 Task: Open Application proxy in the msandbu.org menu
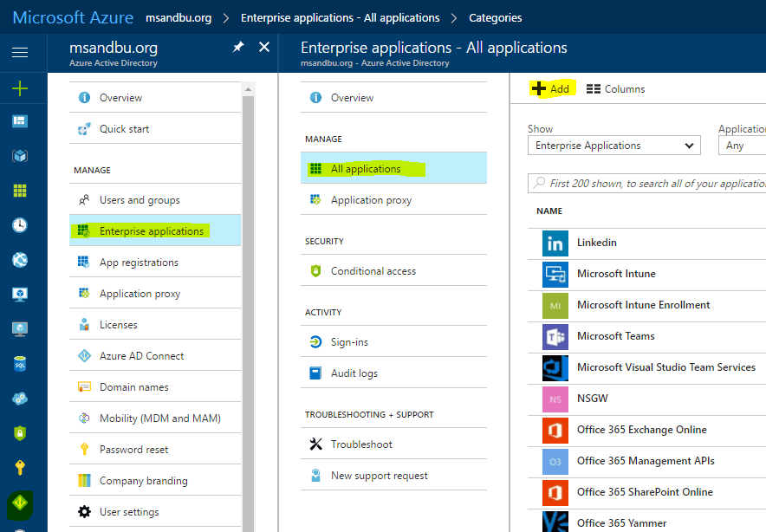pos(155,293)
